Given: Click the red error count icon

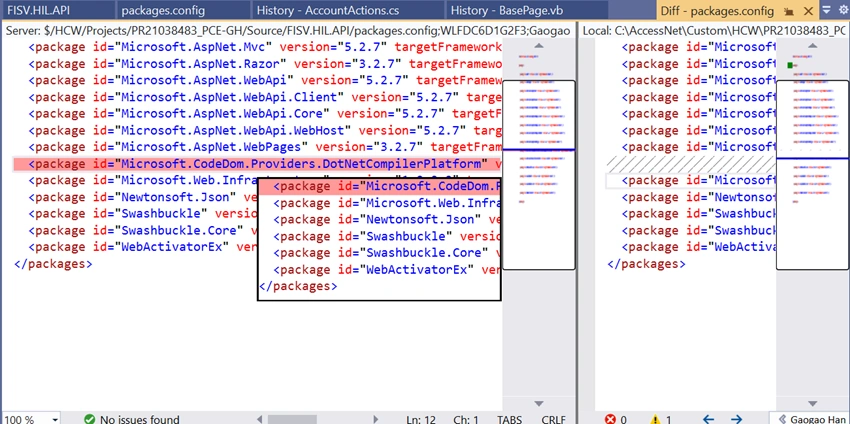Looking at the screenshot, I should [610, 419].
